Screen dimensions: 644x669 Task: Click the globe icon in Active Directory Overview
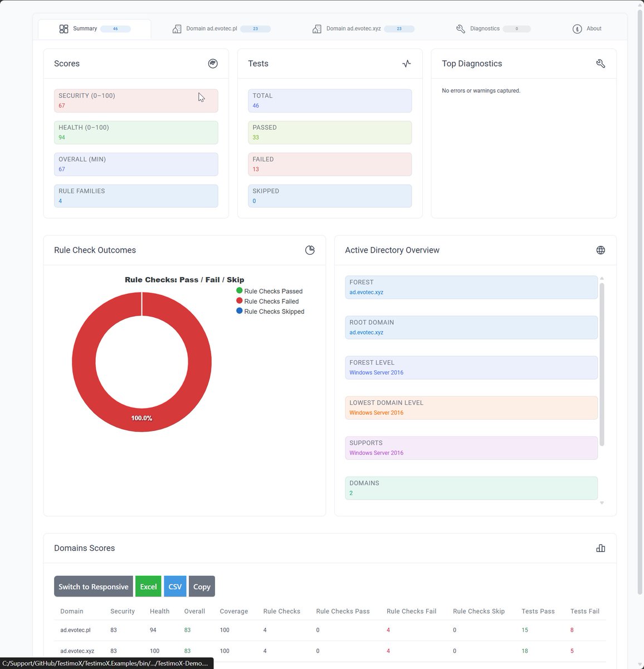tap(601, 250)
